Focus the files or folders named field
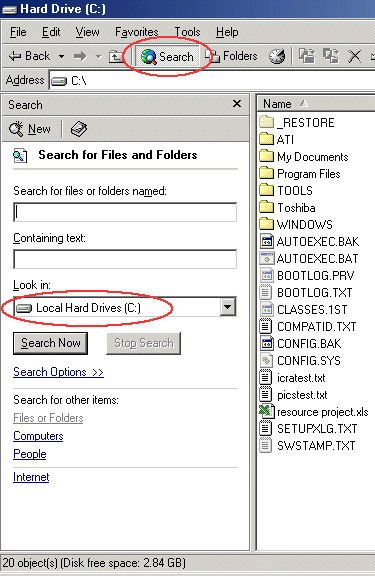375x576 pixels. pos(125,212)
